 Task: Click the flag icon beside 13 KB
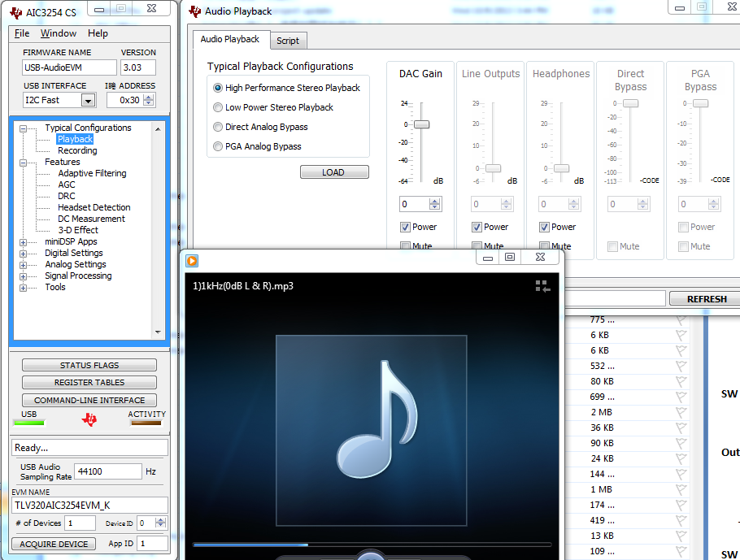[681, 536]
